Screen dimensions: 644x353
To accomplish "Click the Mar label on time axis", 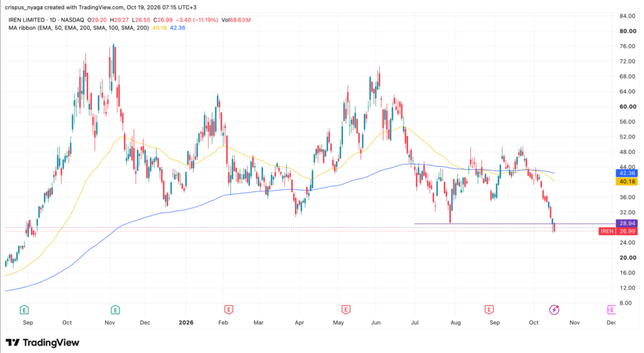I will pyautogui.click(x=258, y=323).
